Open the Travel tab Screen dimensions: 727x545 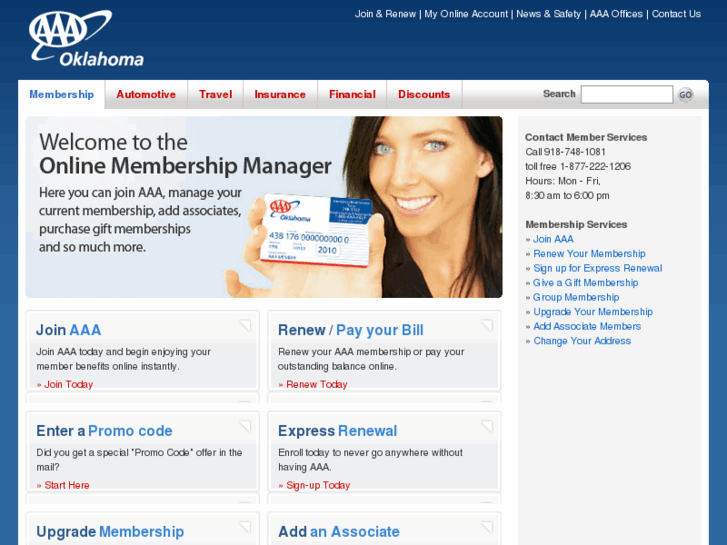click(x=216, y=95)
